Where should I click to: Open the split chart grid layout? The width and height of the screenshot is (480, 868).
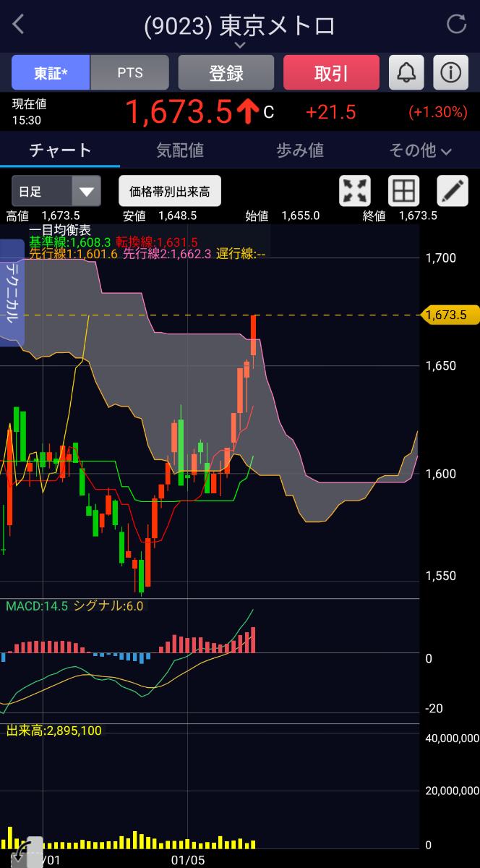(x=404, y=191)
